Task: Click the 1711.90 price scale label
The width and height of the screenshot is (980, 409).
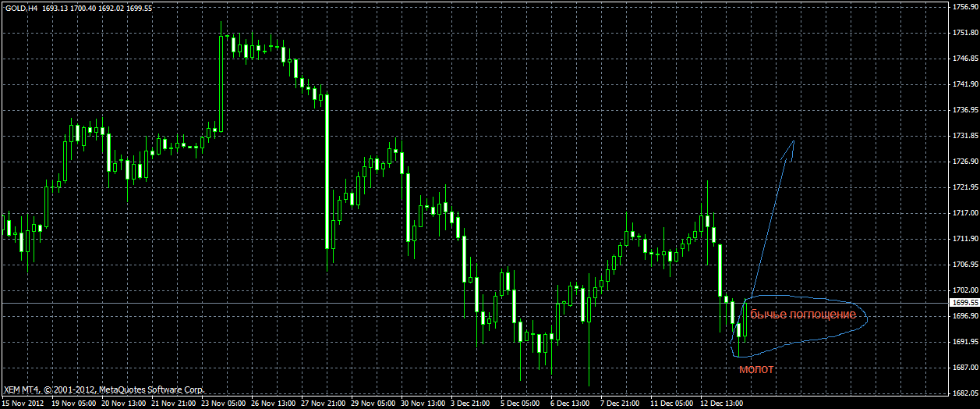Action: pos(965,239)
